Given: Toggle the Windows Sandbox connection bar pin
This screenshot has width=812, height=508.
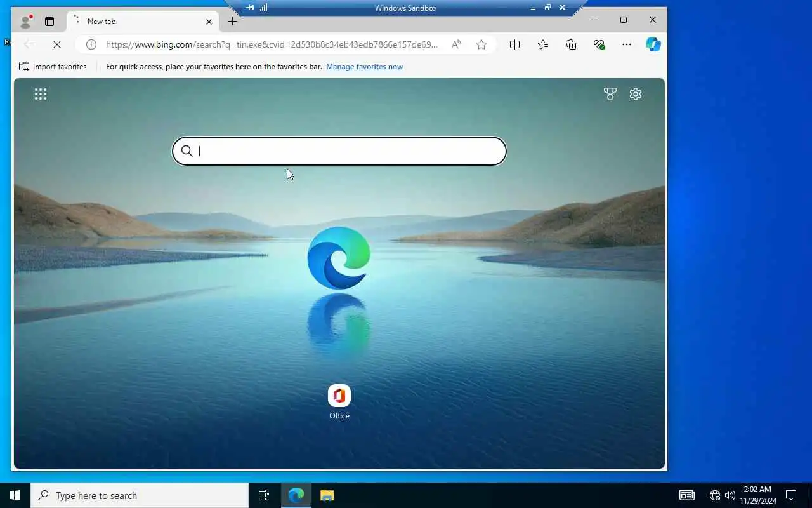Looking at the screenshot, I should 250,8.
